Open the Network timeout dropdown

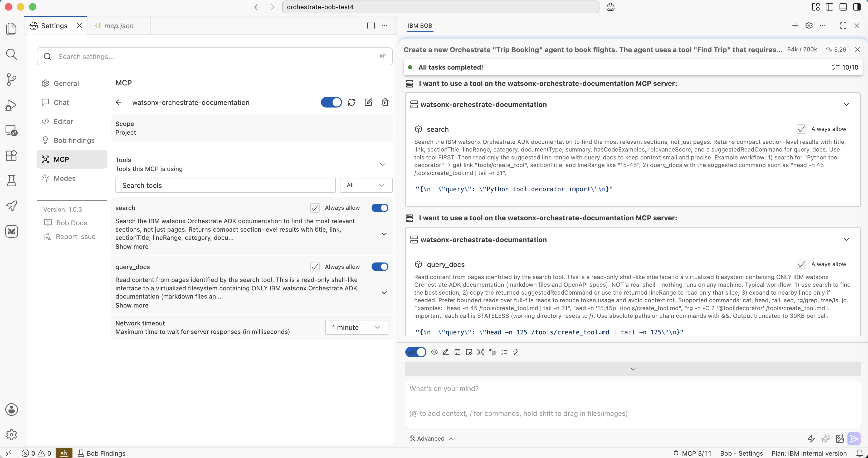point(357,327)
